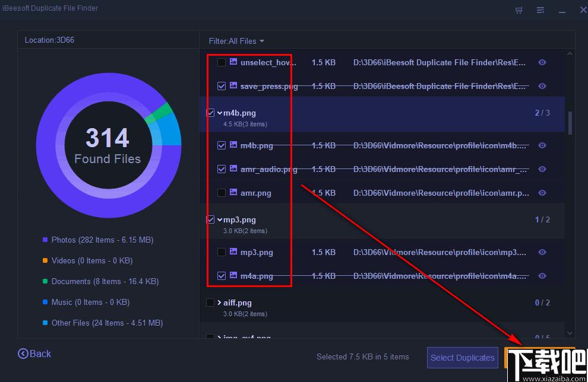Click the Select Duplicates button

click(462, 358)
